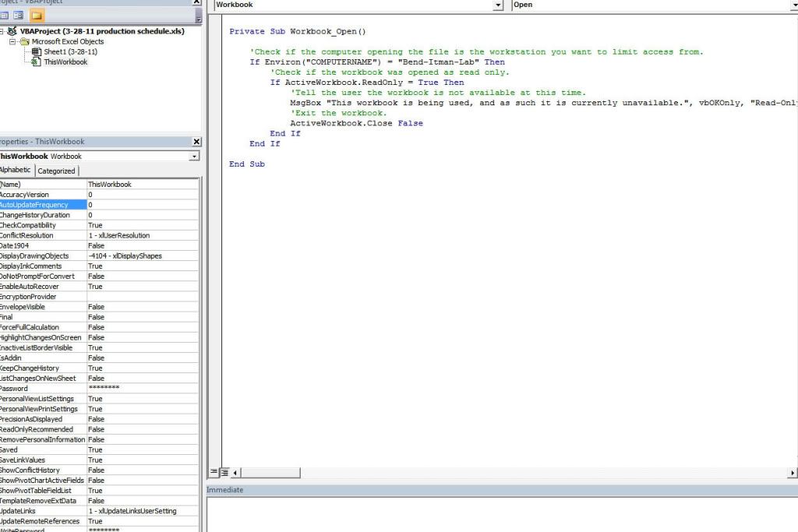Click the RemovePersonalInformation property name
Screen dimensions: 798x532
[x=43, y=439]
